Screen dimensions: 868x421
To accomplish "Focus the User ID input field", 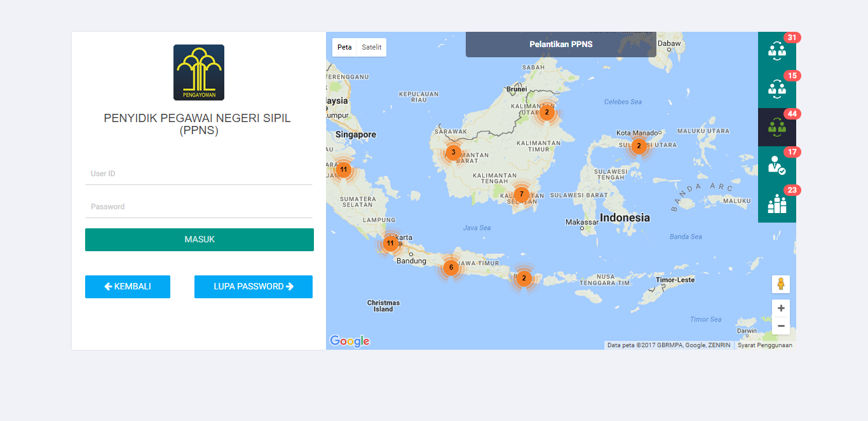I will (x=199, y=174).
